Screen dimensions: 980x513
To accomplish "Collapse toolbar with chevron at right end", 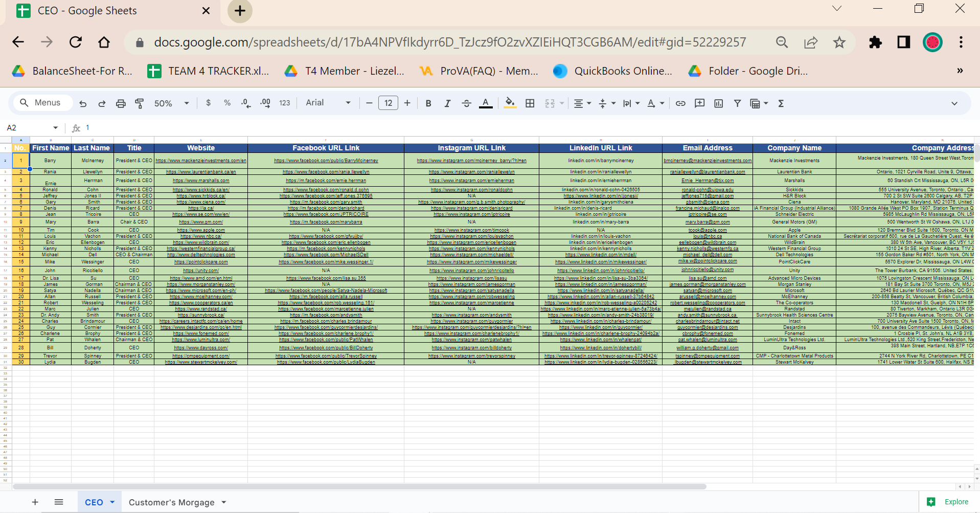I will (954, 103).
